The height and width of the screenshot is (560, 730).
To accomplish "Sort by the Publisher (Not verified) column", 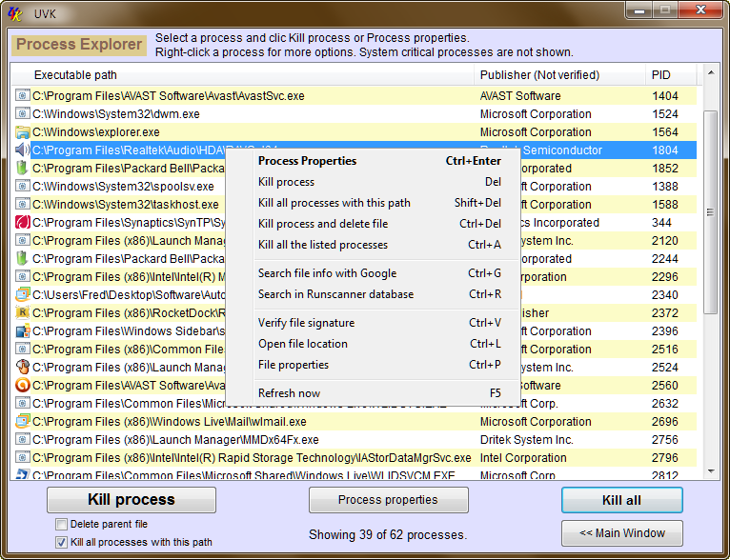I will [559, 75].
